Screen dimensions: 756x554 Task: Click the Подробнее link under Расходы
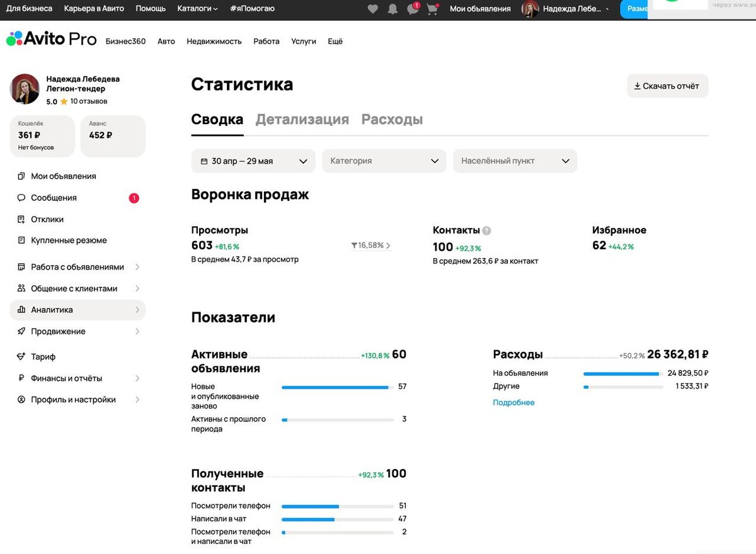[x=513, y=402]
